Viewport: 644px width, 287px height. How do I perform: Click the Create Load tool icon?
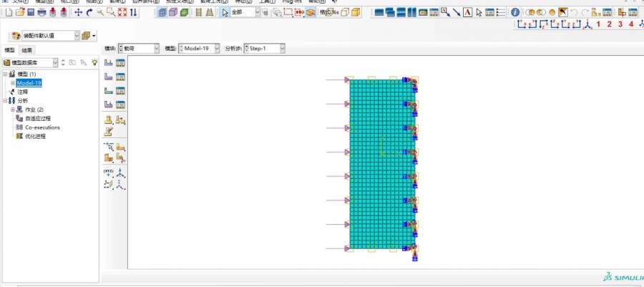(109, 63)
